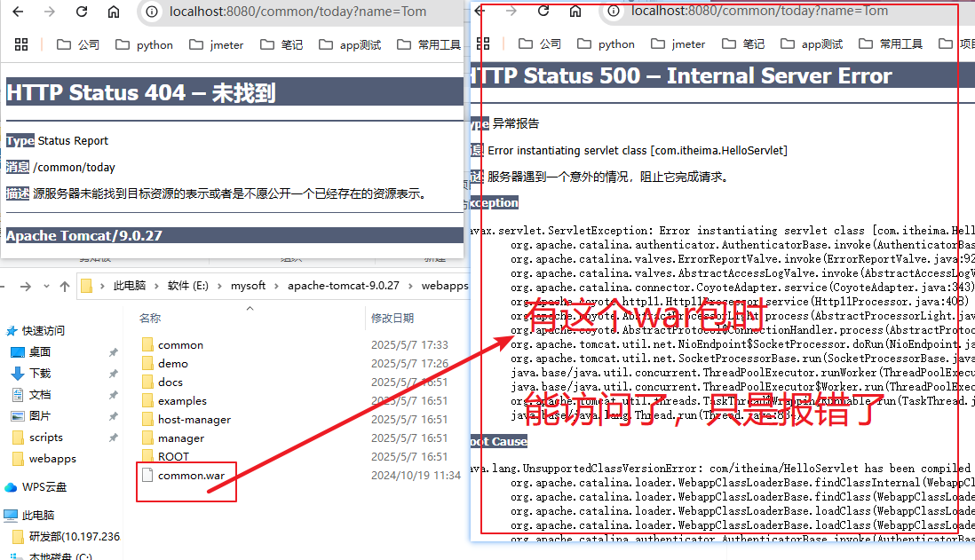Open home page in the 404 browser window
Viewport: 975px width, 560px height.
[114, 12]
